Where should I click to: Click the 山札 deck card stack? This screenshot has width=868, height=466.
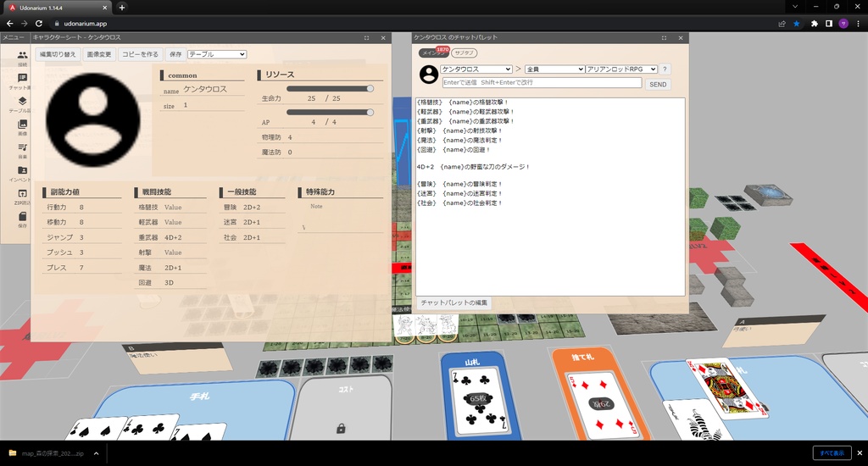coord(478,400)
